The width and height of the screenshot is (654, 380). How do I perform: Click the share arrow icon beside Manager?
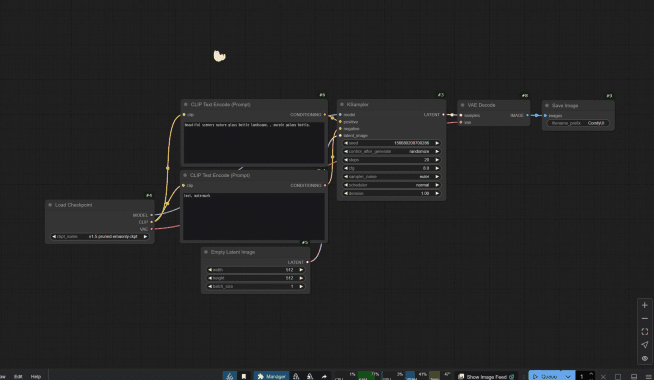point(324,376)
